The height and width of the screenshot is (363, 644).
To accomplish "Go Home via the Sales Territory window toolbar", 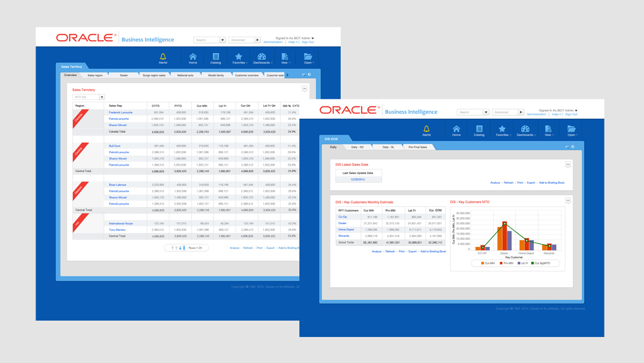I will 193,57.
